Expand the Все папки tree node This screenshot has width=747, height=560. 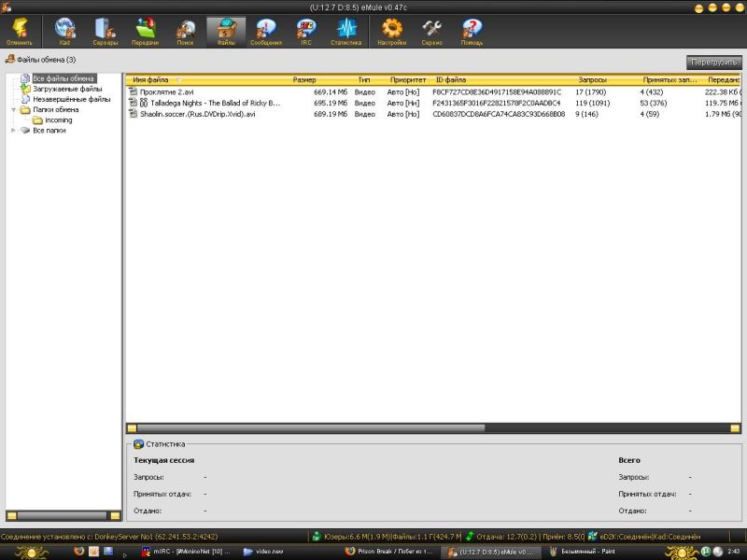[13, 131]
